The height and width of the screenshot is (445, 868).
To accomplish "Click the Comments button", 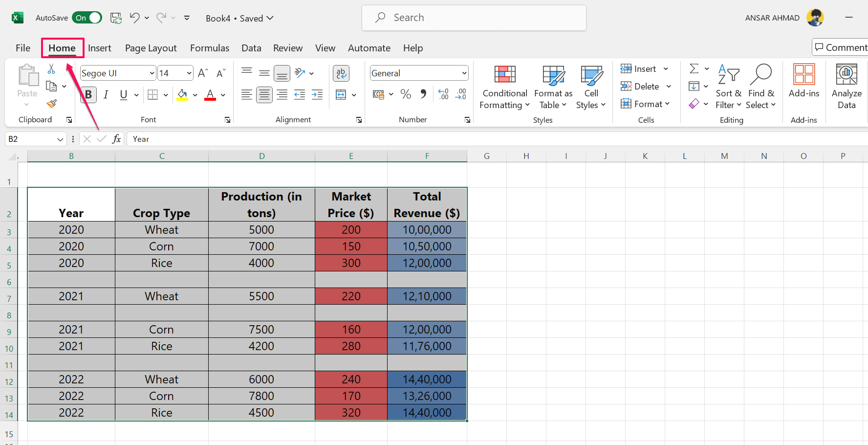I will point(841,47).
